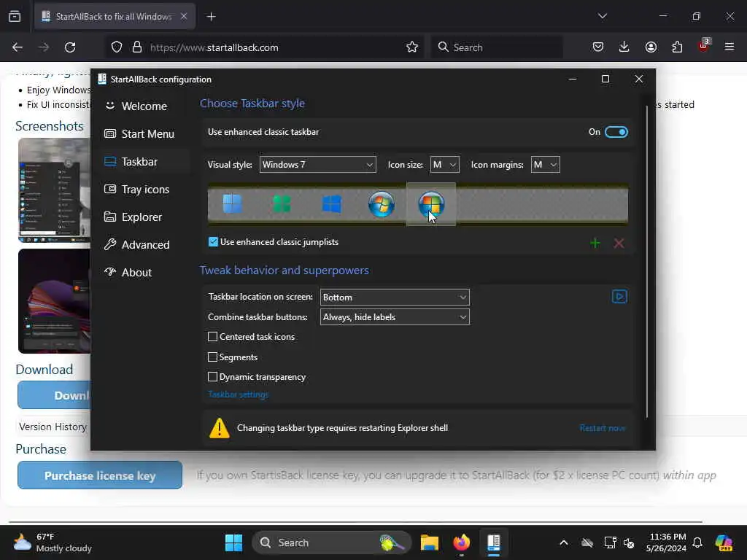Open weather widget showing 67°F
The height and width of the screenshot is (560, 747).
(53, 542)
